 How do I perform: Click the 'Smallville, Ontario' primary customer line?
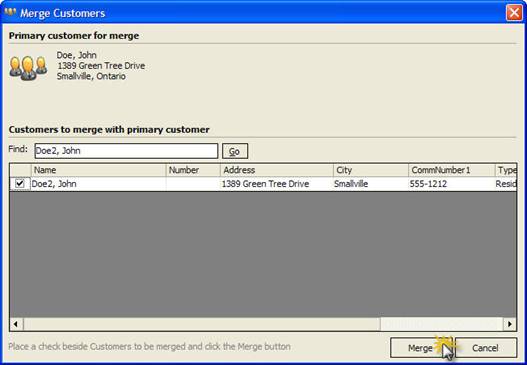[91, 76]
